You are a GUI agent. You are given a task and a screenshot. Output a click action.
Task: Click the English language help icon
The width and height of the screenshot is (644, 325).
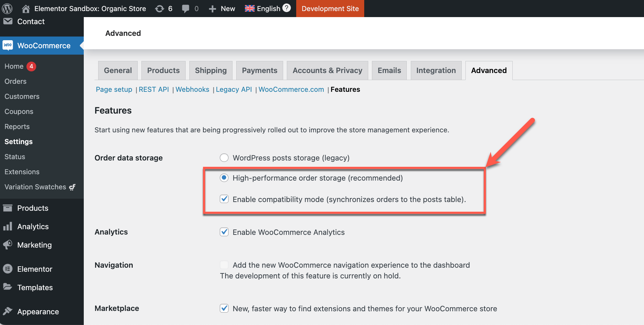click(x=286, y=8)
